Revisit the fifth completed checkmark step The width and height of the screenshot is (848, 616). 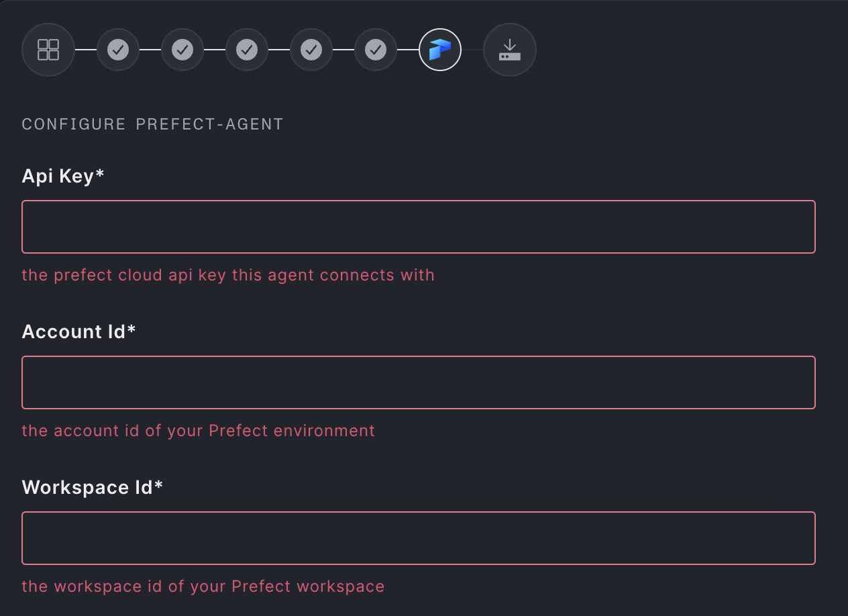point(376,50)
